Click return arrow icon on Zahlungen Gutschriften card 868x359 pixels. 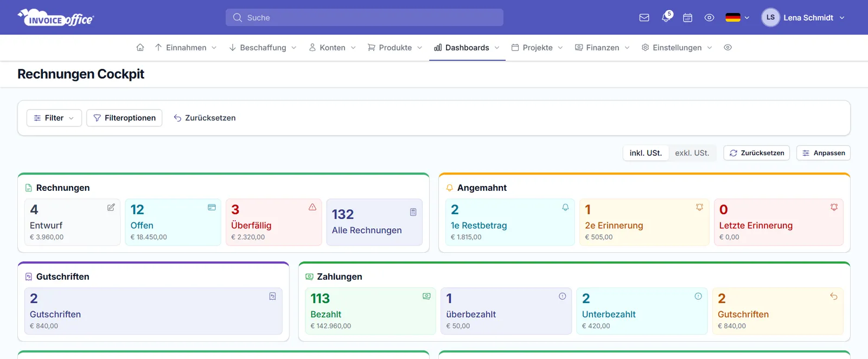(834, 296)
